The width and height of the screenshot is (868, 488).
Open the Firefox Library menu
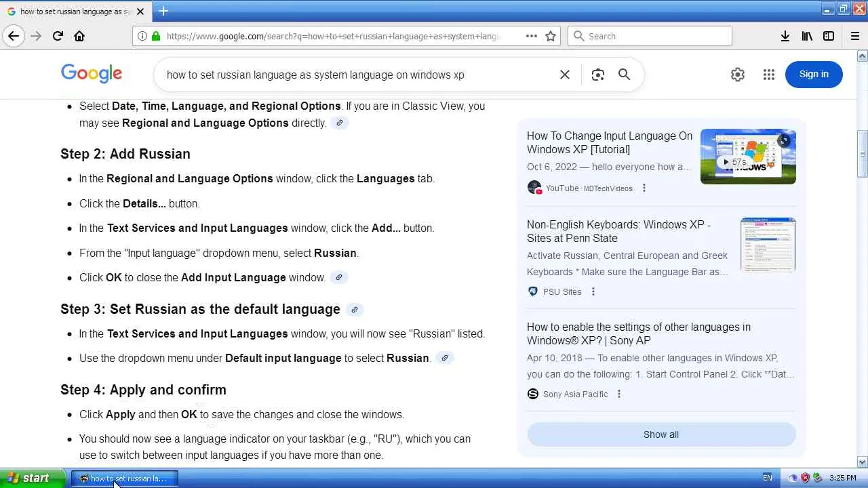point(807,36)
